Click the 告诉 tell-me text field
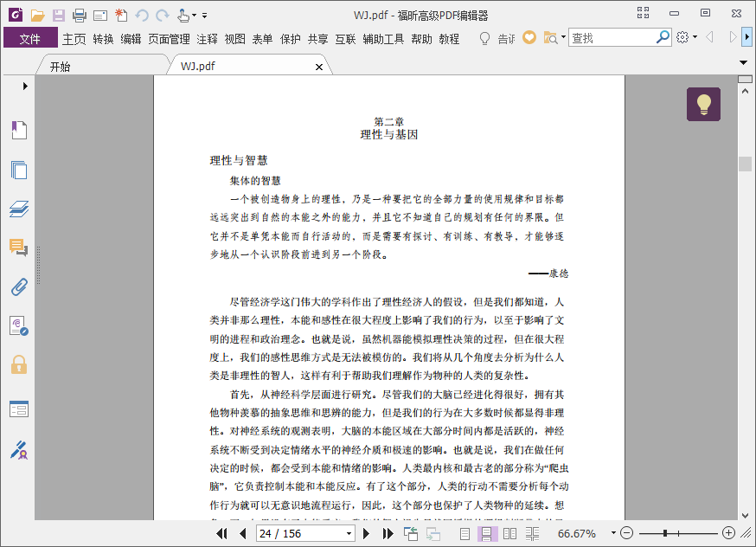 pyautogui.click(x=506, y=39)
